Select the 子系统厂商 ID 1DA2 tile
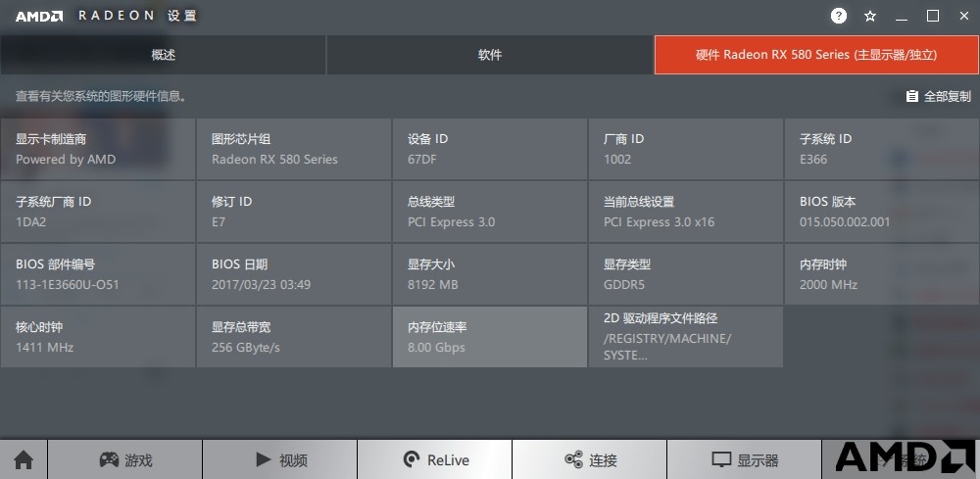Image resolution: width=980 pixels, height=479 pixels. point(97,212)
